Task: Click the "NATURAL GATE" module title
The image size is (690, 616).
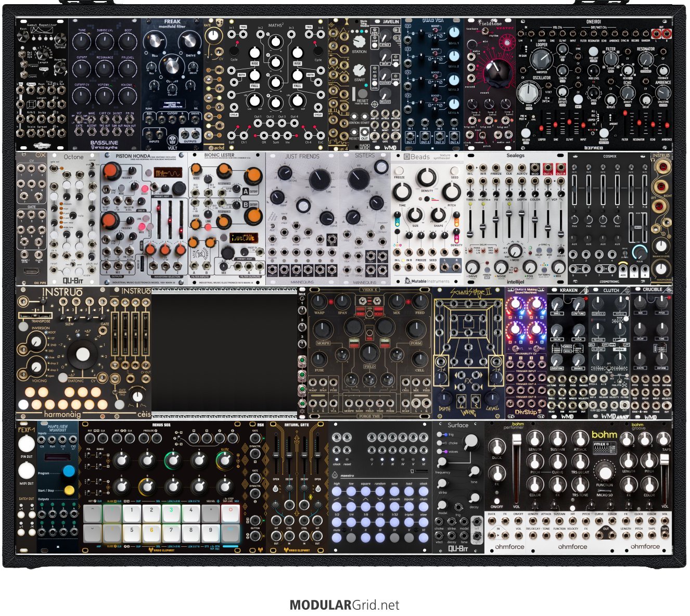Action: 296,425
